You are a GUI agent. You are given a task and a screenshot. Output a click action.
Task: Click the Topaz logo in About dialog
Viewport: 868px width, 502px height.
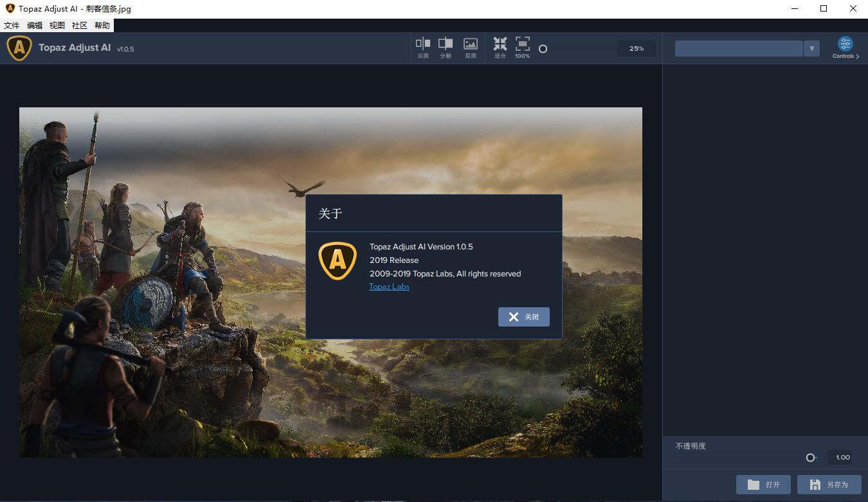[x=338, y=261]
